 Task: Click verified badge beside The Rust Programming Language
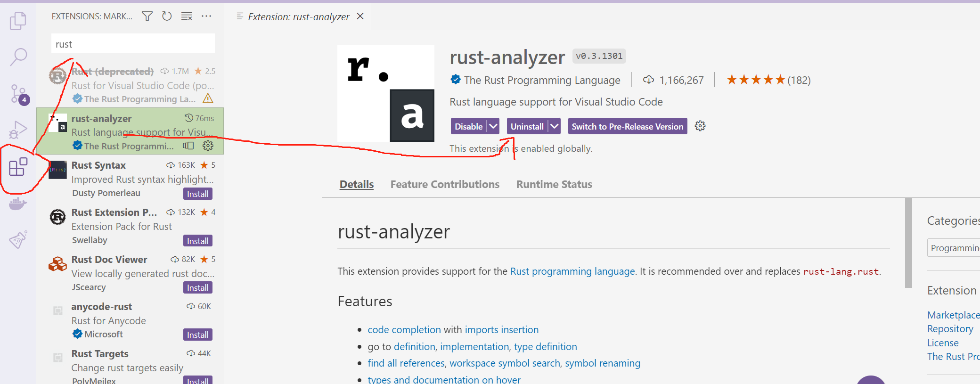(456, 80)
